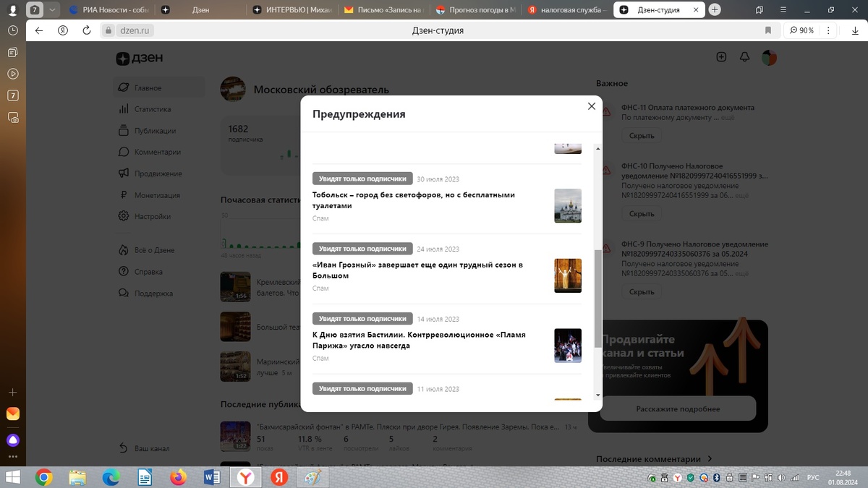The width and height of the screenshot is (868, 488).
Task: Open the 90% zoom control
Action: point(802,30)
